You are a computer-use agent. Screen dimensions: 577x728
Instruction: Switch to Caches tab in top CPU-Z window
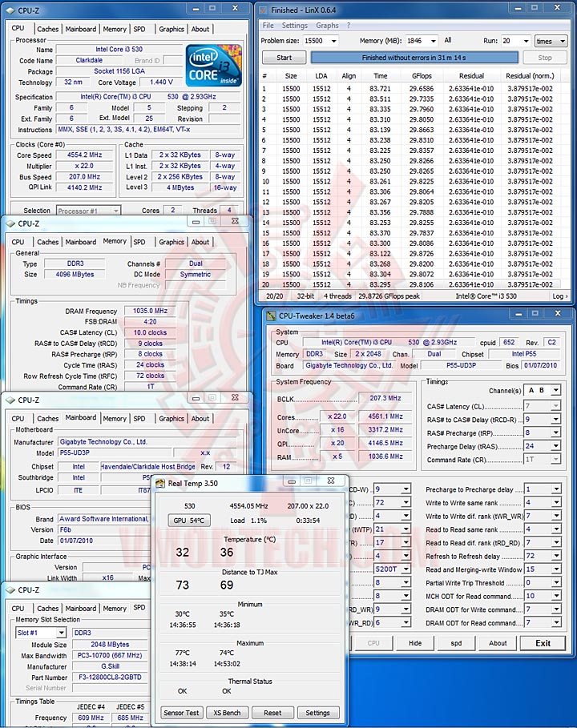pos(48,29)
